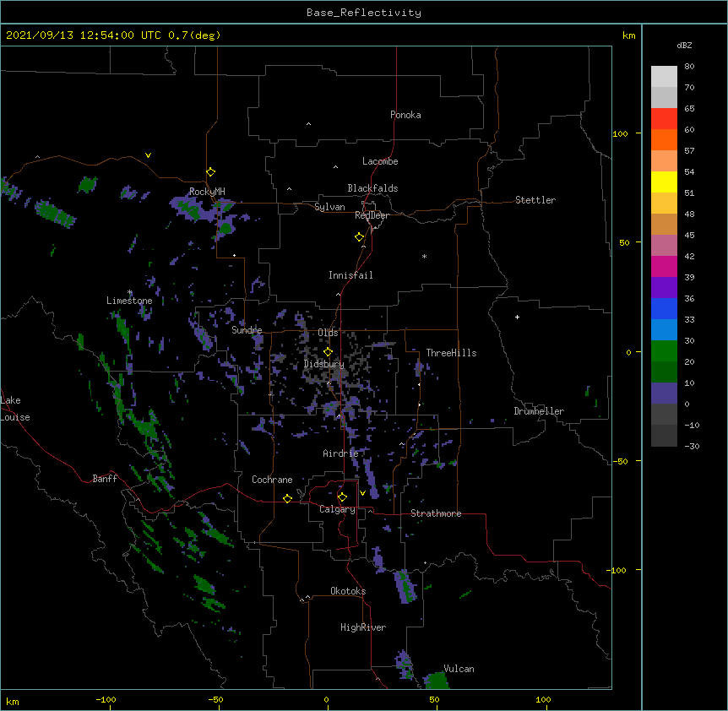
Task: Click the white asterisk marker above Limestone
Action: (130, 292)
